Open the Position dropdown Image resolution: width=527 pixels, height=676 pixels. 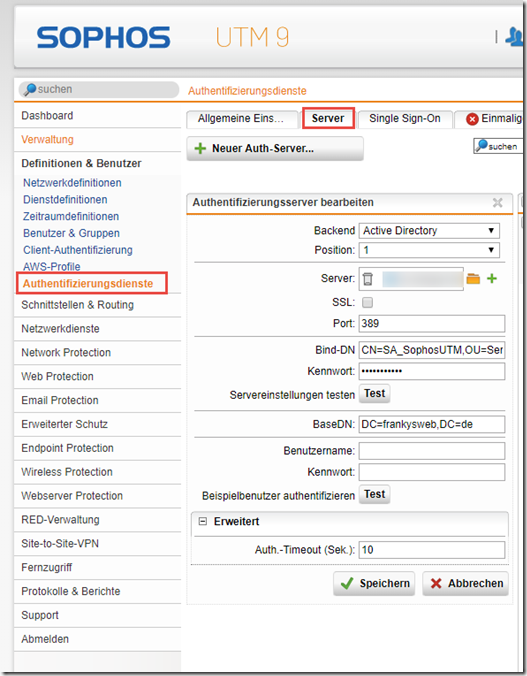pos(429,250)
